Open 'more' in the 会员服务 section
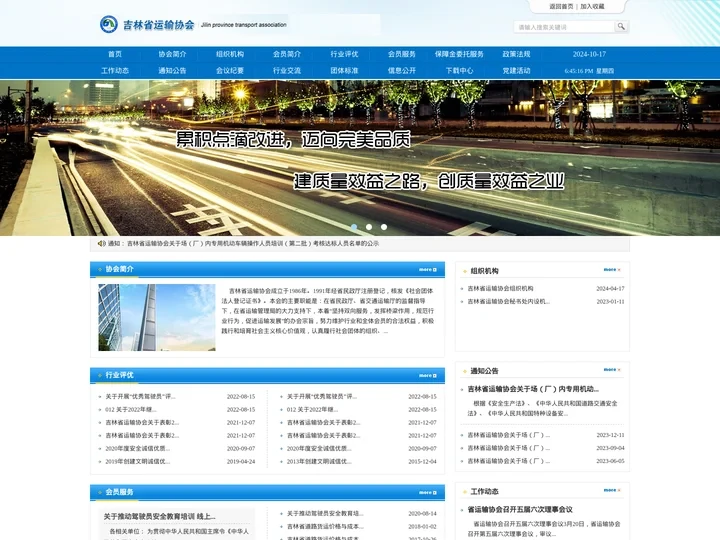Image resolution: width=720 pixels, height=540 pixels. 427,492
